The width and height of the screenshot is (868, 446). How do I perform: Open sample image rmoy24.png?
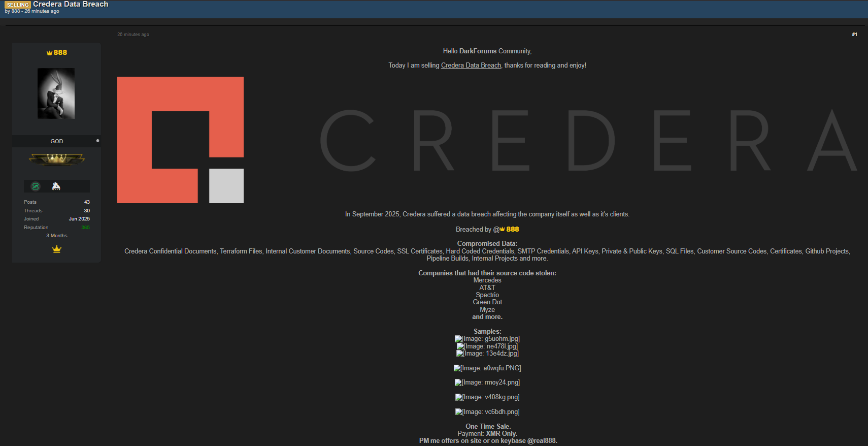487,383
